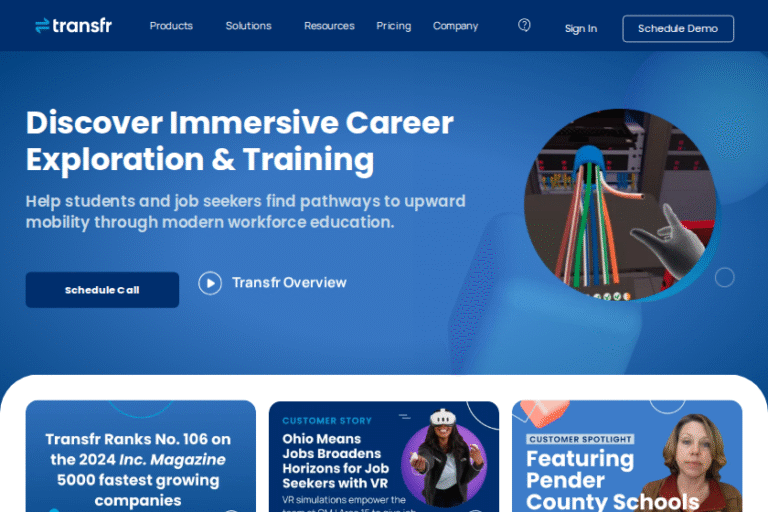Open the Company menu item
This screenshot has width=768, height=512.
click(x=455, y=26)
